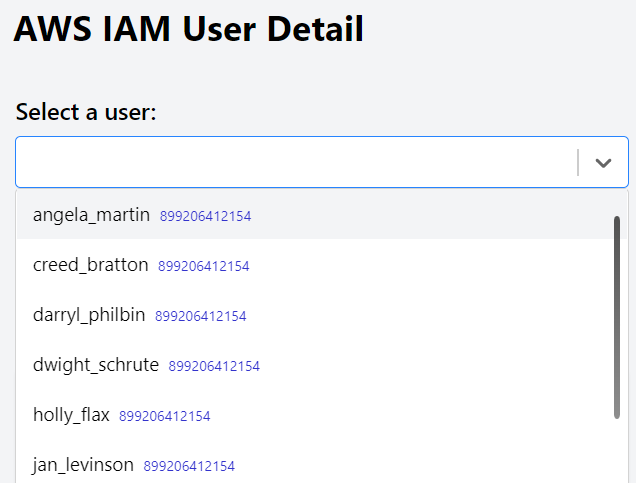
Task: Click account ID next to dwight_schrute
Action: point(214,366)
